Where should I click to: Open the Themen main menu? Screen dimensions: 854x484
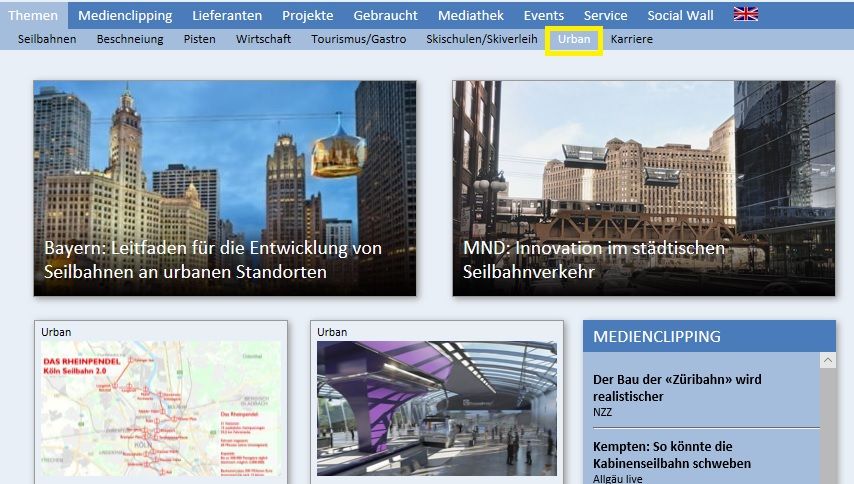33,15
